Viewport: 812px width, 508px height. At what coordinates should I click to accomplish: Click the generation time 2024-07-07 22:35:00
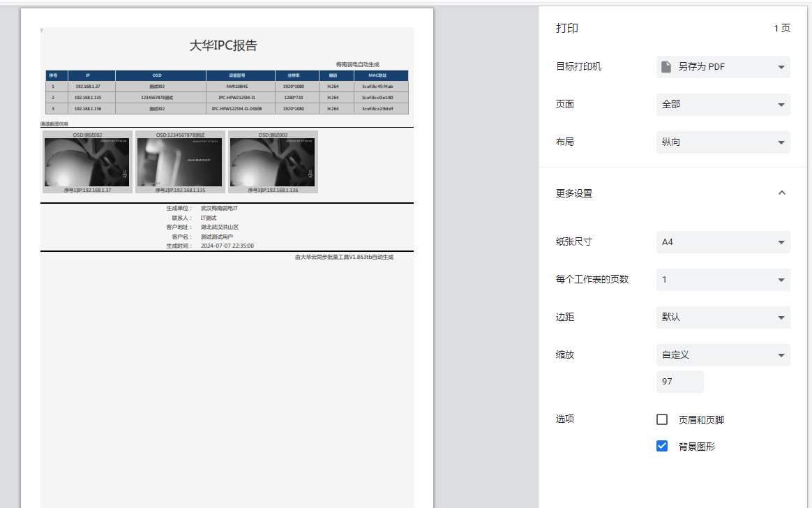coord(227,246)
